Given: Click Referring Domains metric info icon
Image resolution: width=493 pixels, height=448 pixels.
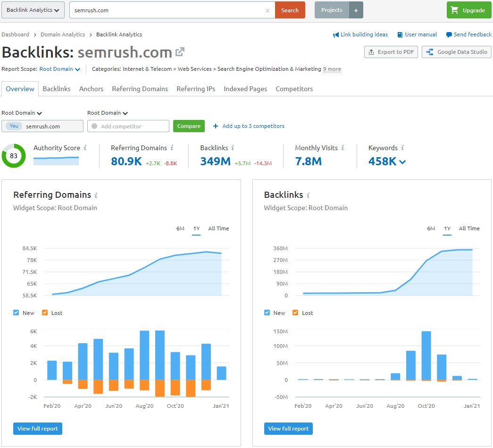Looking at the screenshot, I should click(x=172, y=148).
